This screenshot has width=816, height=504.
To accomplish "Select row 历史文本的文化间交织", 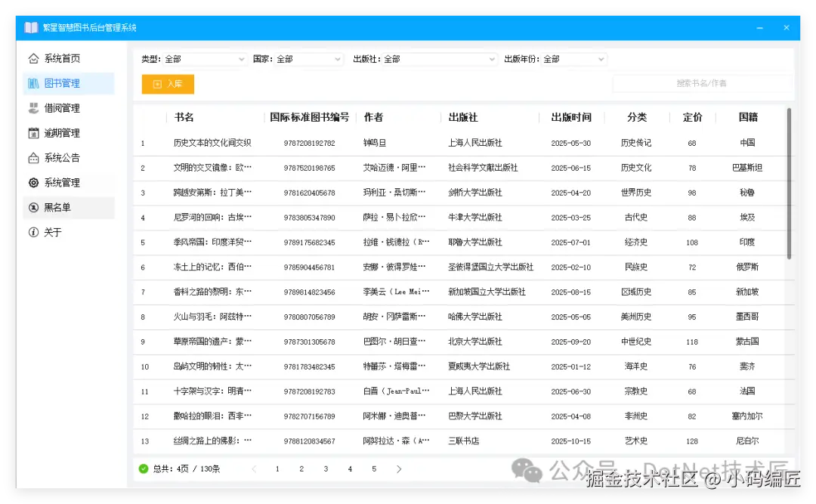I will coord(463,143).
